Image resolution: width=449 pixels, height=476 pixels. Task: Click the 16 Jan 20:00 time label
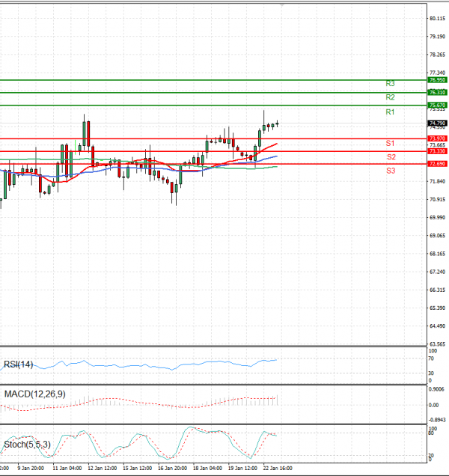172,468
